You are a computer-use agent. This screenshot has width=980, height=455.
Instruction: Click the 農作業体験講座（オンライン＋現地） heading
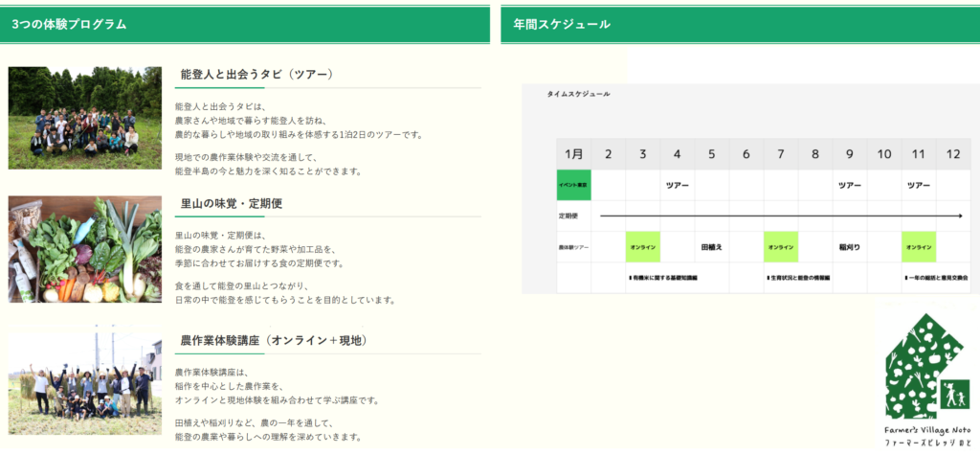274,340
